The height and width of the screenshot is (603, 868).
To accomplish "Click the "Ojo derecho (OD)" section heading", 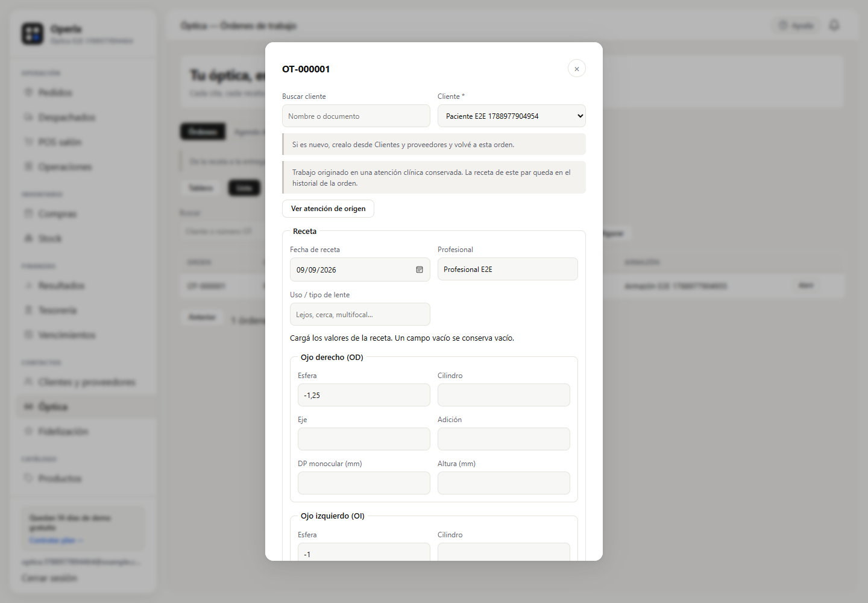I will (332, 358).
